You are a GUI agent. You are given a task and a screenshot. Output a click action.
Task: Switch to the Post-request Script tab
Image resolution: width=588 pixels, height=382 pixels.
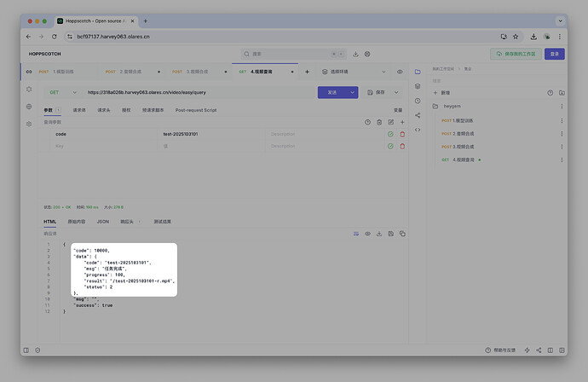pos(196,110)
